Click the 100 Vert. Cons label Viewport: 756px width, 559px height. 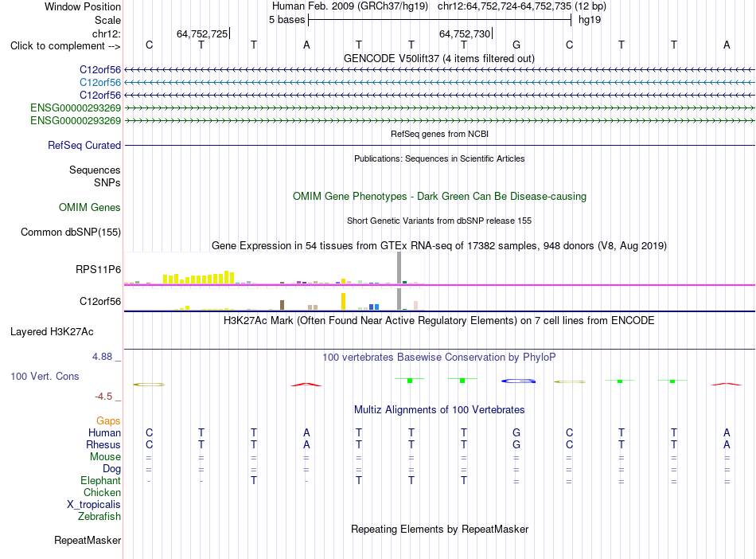click(x=45, y=376)
